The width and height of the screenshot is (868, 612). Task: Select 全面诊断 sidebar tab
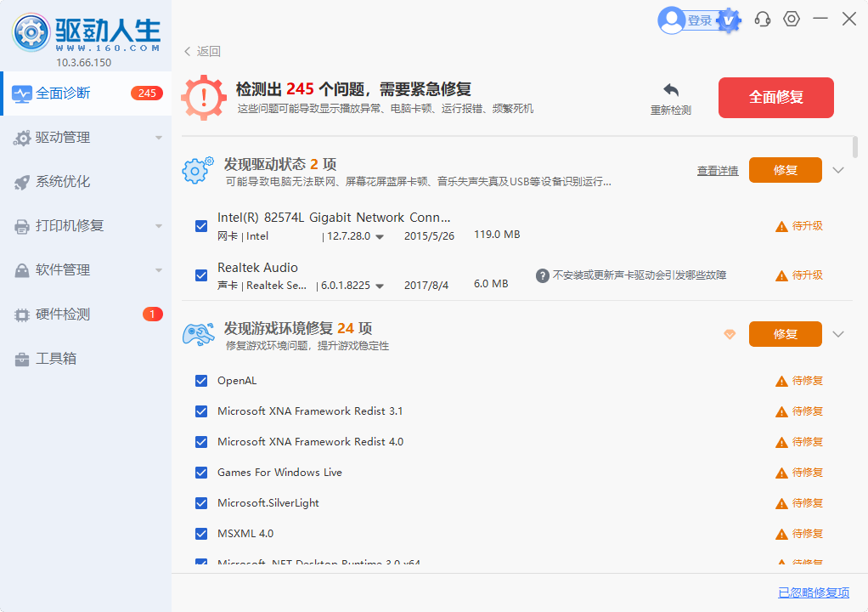(86, 93)
